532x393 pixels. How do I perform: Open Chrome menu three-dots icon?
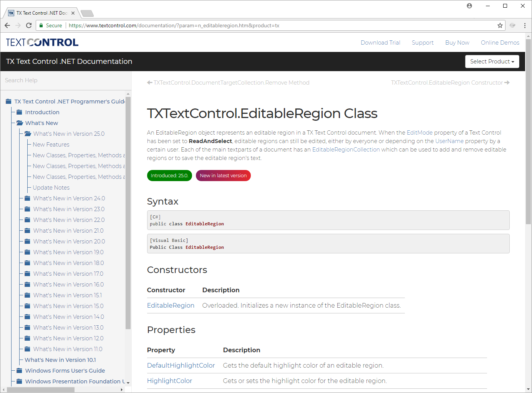click(x=525, y=25)
